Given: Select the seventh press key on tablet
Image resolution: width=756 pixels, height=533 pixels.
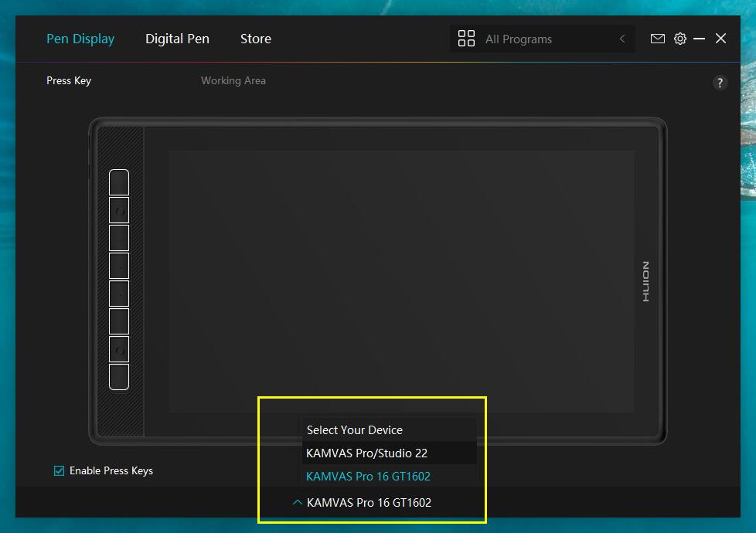Looking at the screenshot, I should tap(119, 349).
